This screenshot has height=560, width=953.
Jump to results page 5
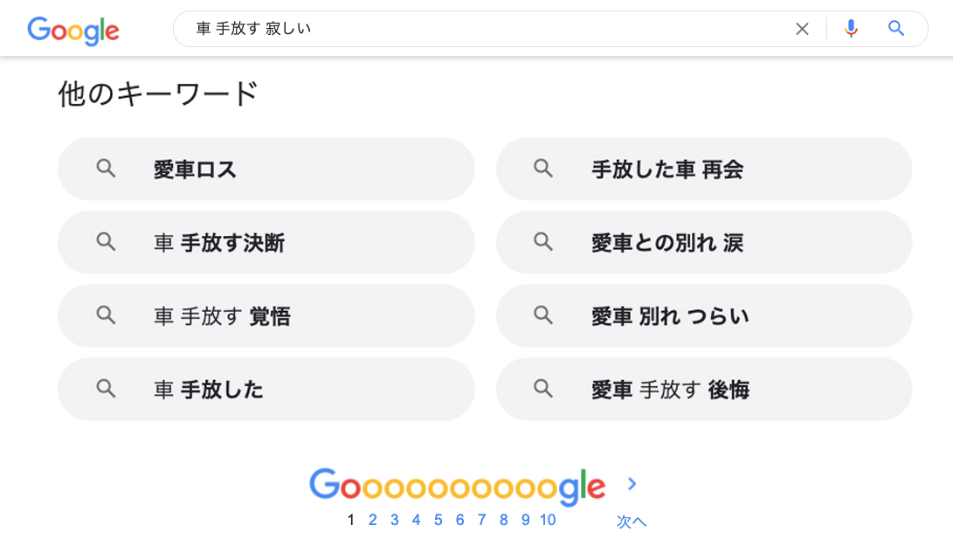coord(439,521)
